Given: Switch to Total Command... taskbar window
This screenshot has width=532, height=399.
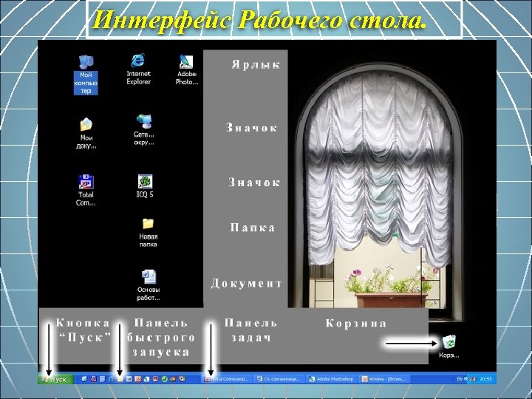Looking at the screenshot, I should (226, 379).
